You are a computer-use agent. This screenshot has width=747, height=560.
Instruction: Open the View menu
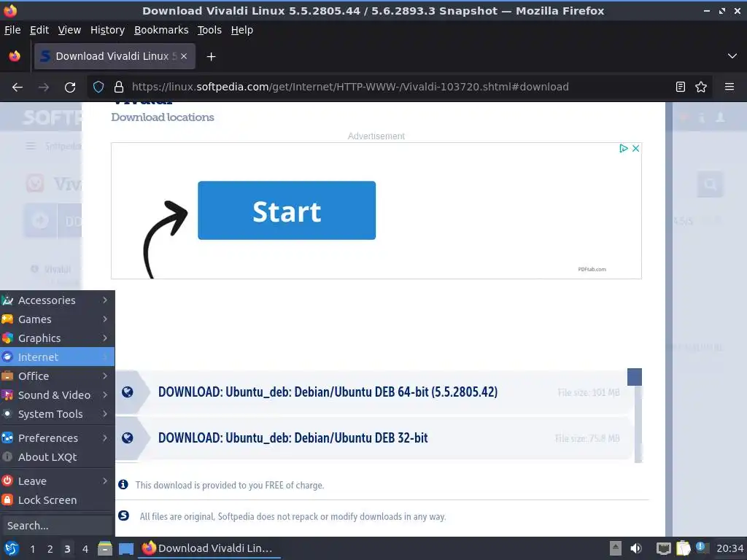point(69,30)
